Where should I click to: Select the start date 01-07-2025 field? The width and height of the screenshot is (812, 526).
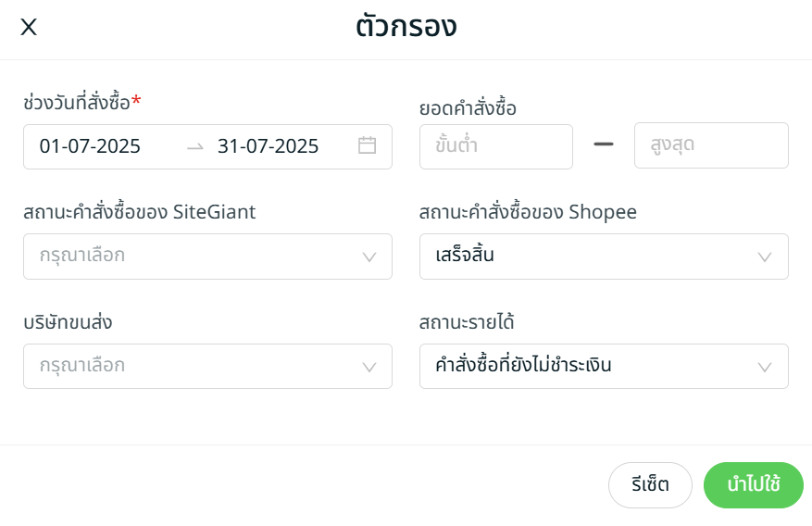(90, 146)
